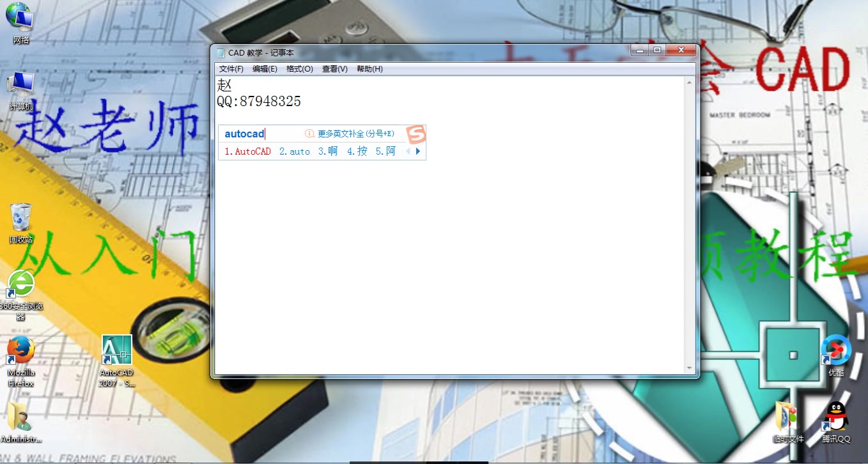Select the 回收站 recycle bin icon
The height and width of the screenshot is (464, 868).
(x=21, y=223)
